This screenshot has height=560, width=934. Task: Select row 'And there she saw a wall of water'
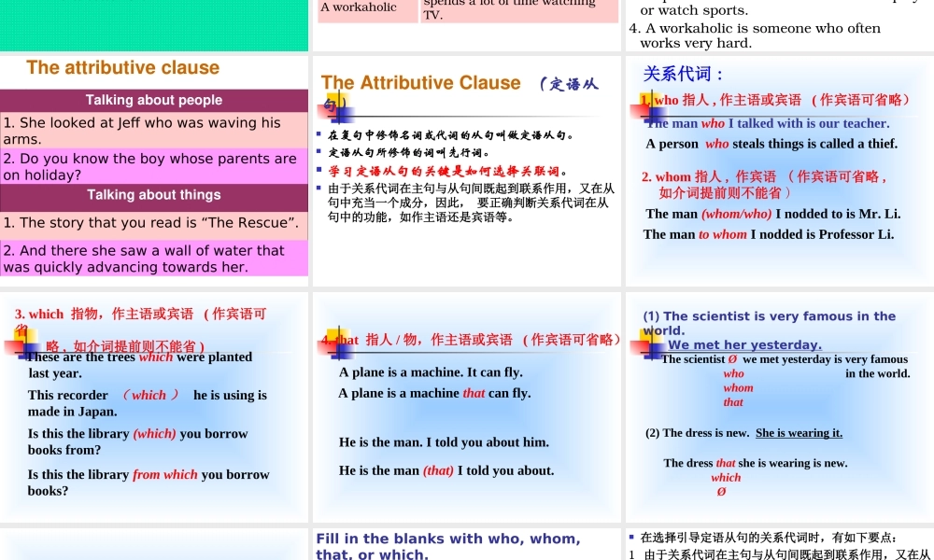[x=154, y=259]
